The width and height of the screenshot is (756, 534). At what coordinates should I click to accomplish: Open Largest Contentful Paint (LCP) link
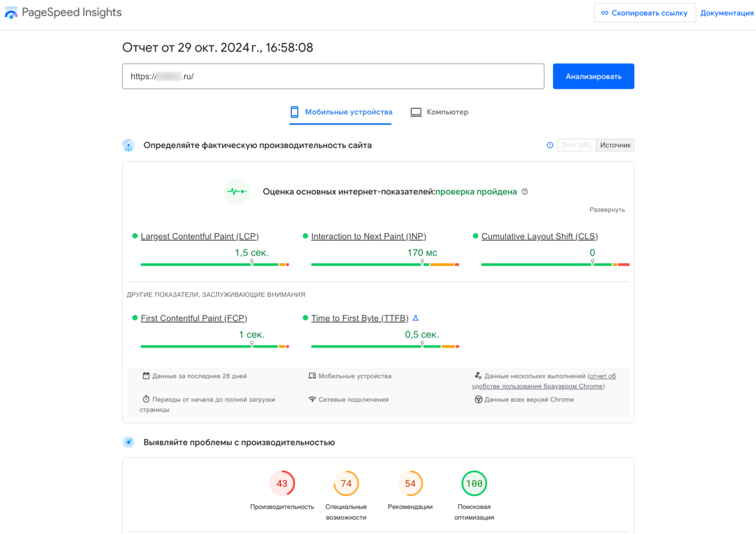[x=200, y=236]
